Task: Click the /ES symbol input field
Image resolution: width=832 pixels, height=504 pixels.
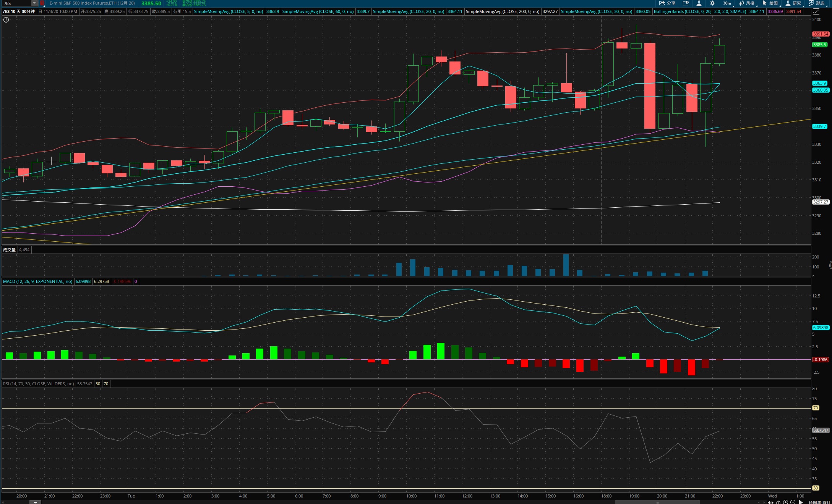Action: (16, 3)
